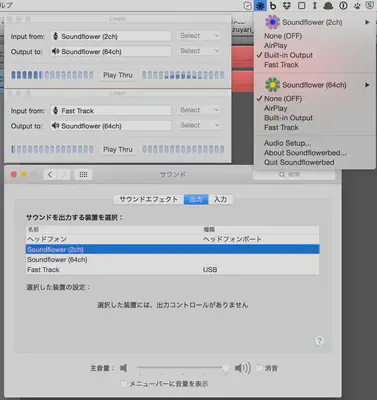The width and height of the screenshot is (377, 400).
Task: Enable the 消音 mute checkbox
Action: tap(259, 368)
